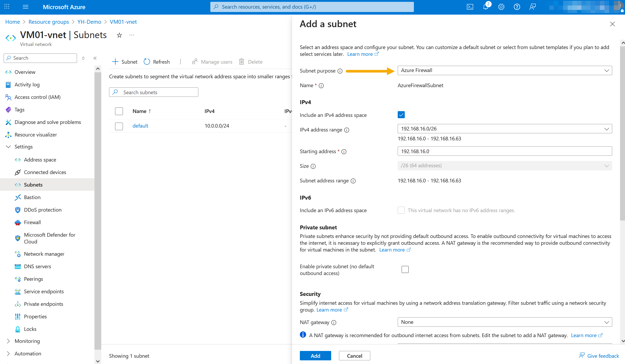Open the Size /26 dropdown

(505, 166)
